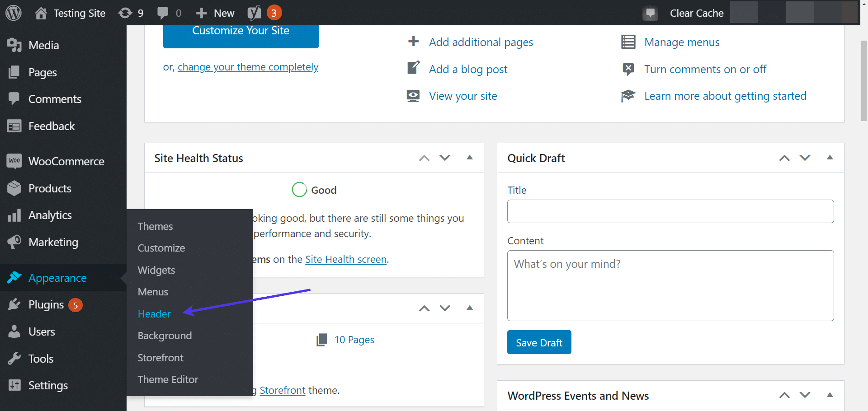This screenshot has width=868, height=411.
Task: Open the updates icon showing 9 pending
Action: pyautogui.click(x=125, y=12)
